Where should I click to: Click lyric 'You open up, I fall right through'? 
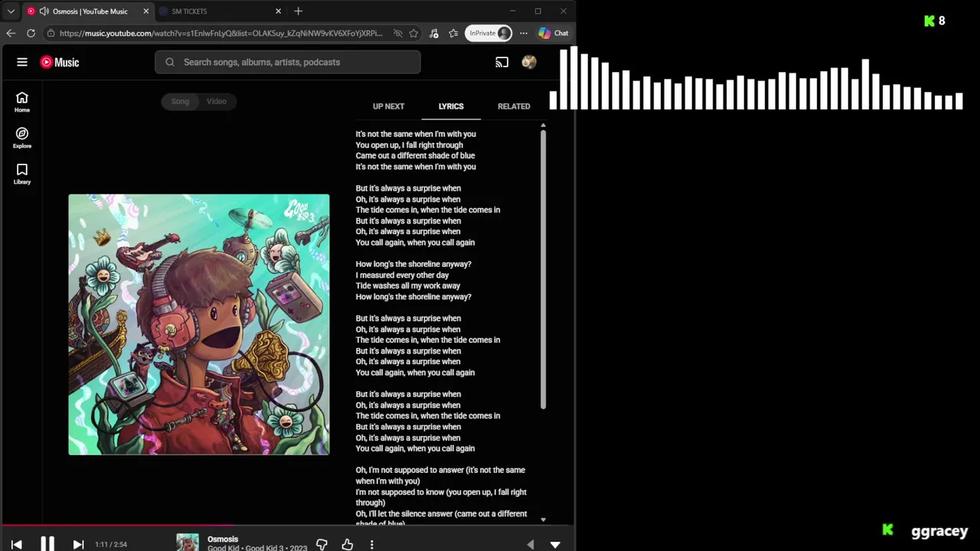409,145
